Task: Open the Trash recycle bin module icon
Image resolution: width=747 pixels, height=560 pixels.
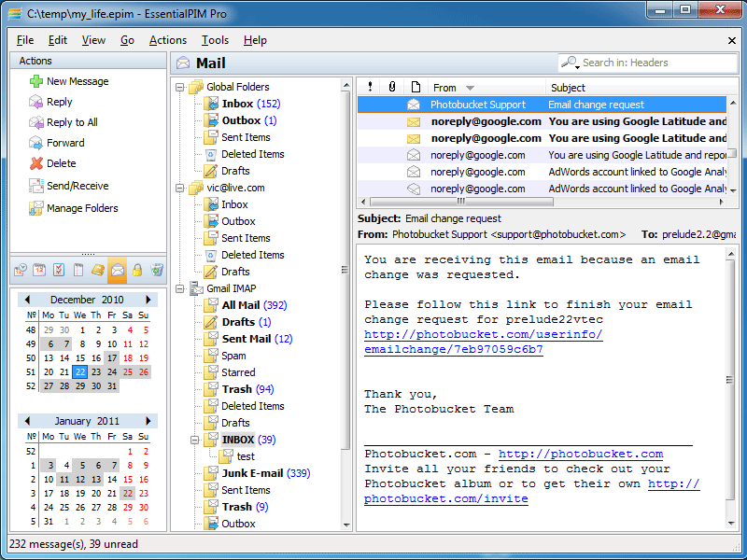Action: [157, 270]
